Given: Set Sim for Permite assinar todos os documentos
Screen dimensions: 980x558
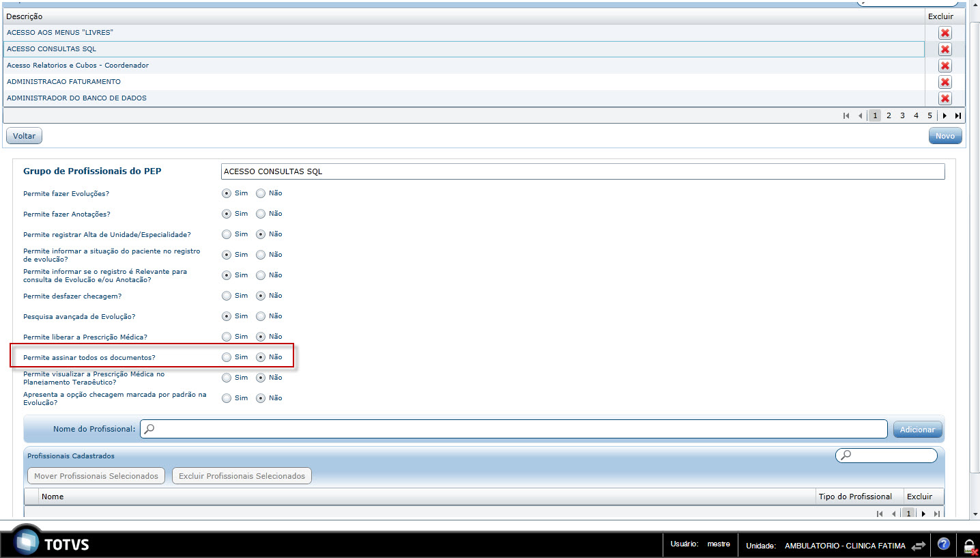Looking at the screenshot, I should [227, 357].
